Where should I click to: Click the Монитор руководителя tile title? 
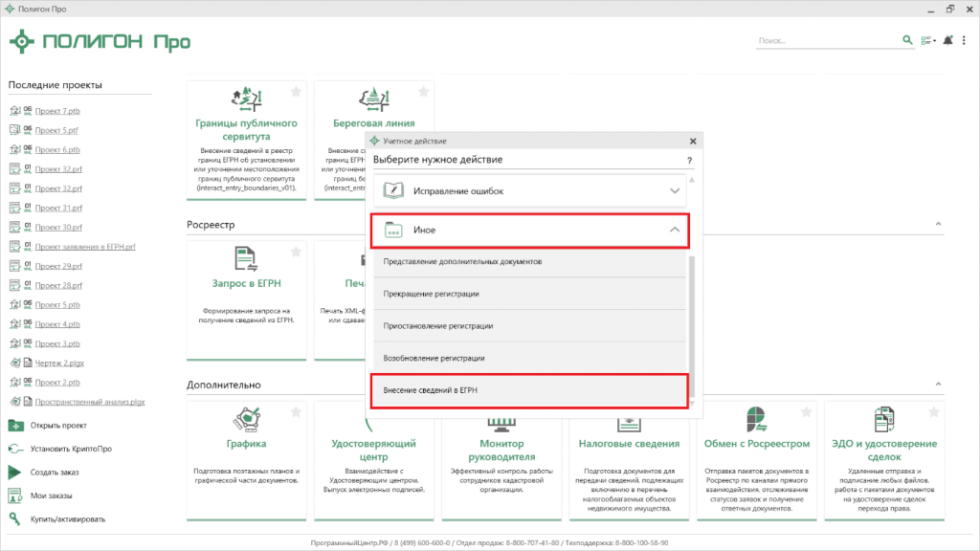(x=501, y=450)
